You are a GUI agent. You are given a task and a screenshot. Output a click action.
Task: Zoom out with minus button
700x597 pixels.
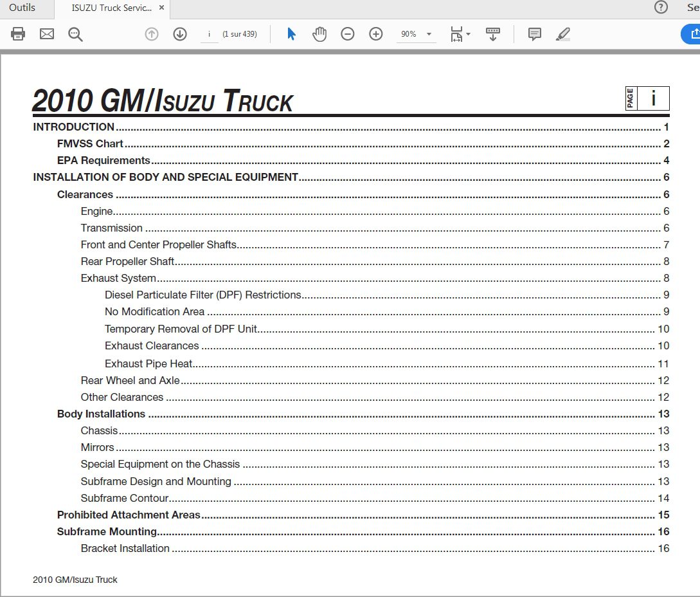[347, 34]
